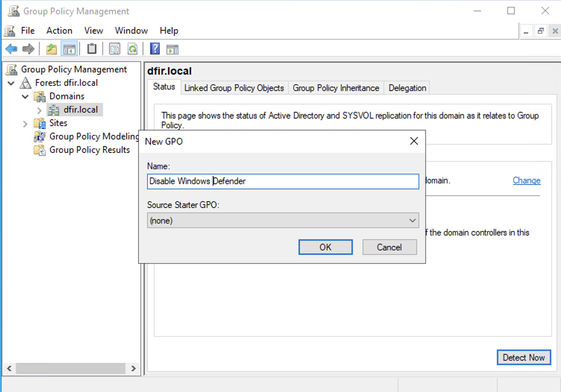Switch to the Group Policy Inheritance tab
The image size is (561, 392).
pos(336,88)
